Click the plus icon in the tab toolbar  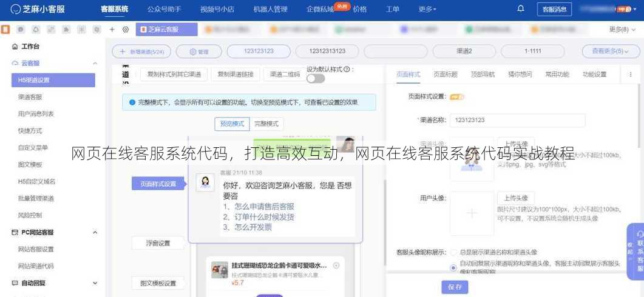(x=112, y=30)
